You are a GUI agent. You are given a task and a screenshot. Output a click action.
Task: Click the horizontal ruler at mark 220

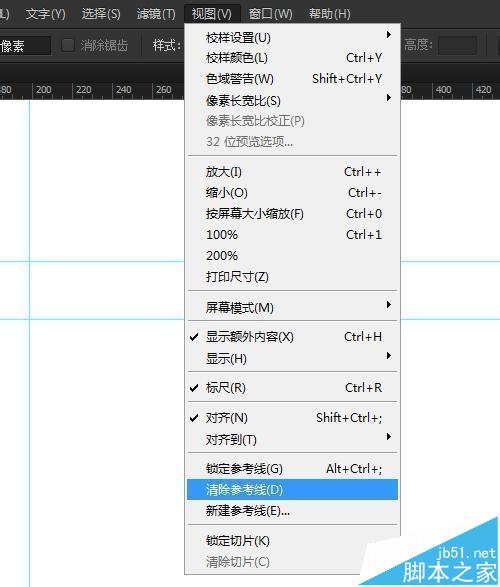click(83, 90)
